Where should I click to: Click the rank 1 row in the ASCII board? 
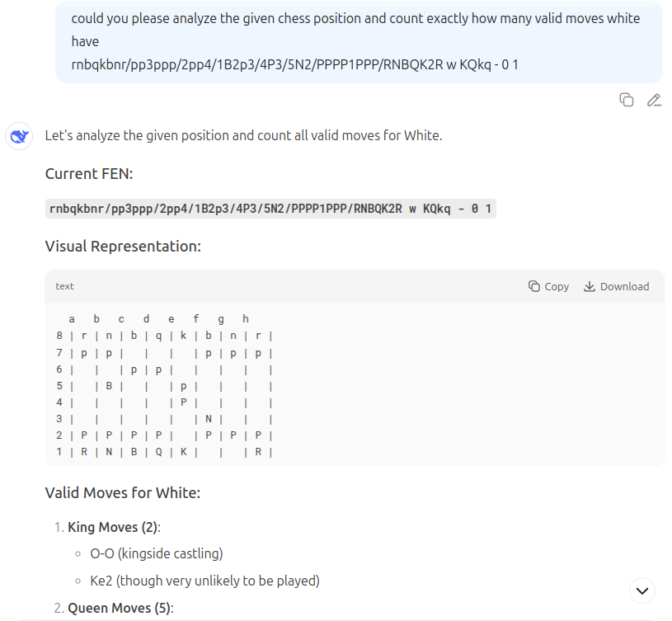point(164,452)
